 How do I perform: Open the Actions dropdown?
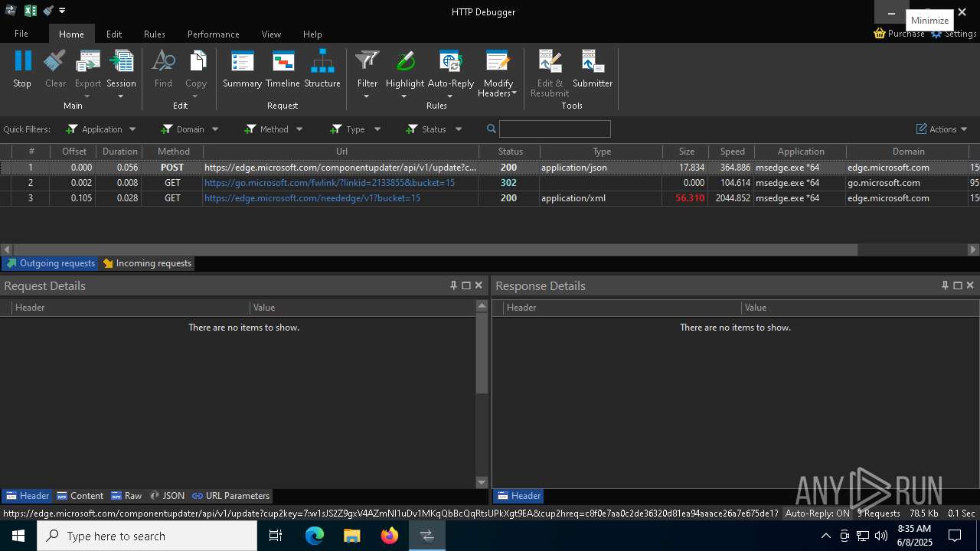942,129
